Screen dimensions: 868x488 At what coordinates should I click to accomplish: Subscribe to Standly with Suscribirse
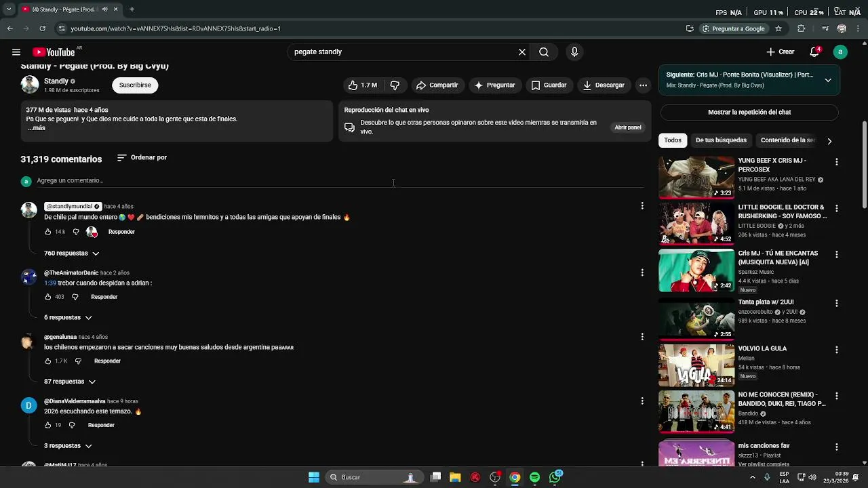point(135,85)
